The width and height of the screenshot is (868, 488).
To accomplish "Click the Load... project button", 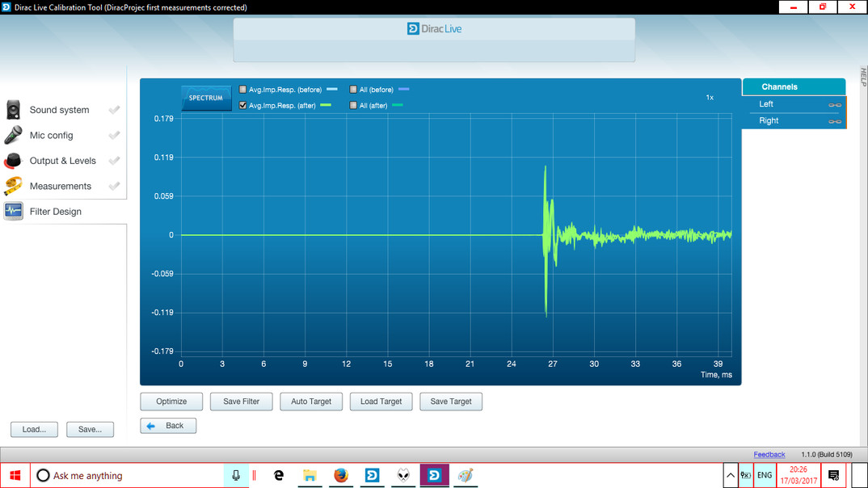I will (34, 429).
